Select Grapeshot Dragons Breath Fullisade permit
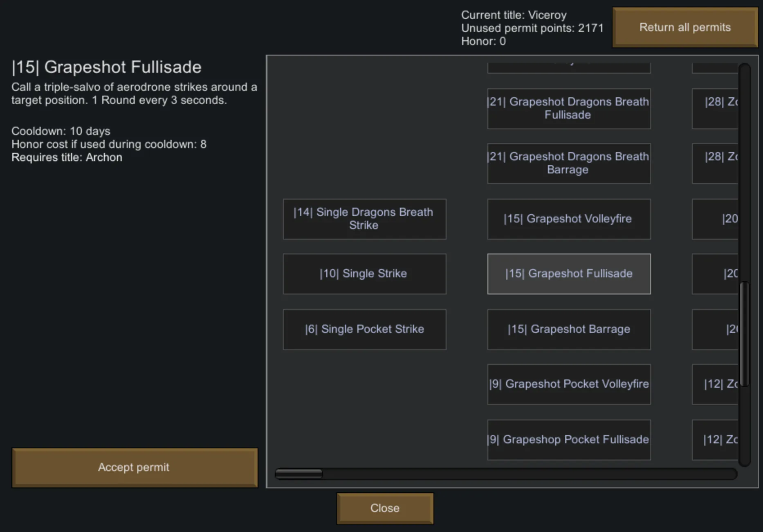Screen dimensions: 763x532 click(x=568, y=108)
